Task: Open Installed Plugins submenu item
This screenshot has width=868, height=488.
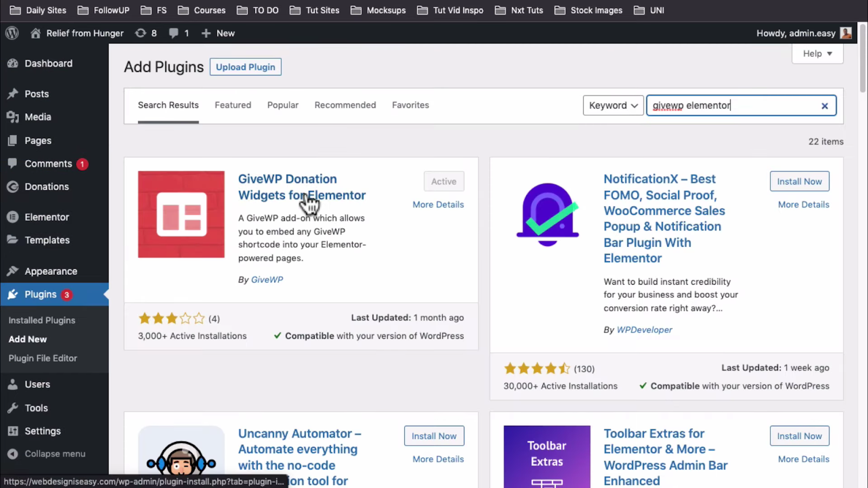Action: [42, 320]
